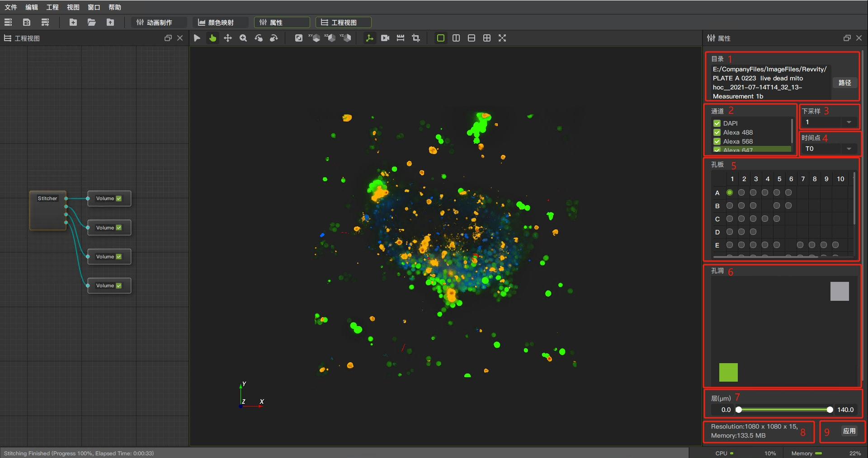This screenshot has width=868, height=458.
Task: Uncheck the Alexa 488 channel
Action: 717,132
